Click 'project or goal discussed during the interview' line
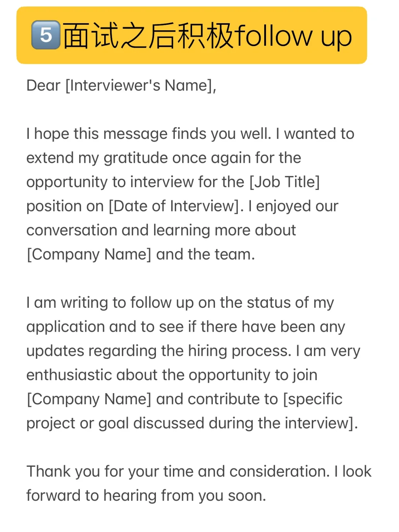 192,423
